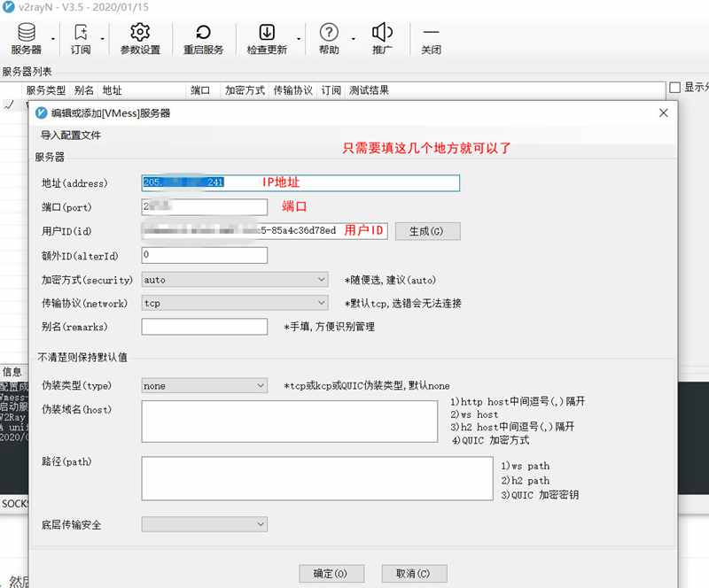This screenshot has height=588, width=709.
Task: Click the VMess dialog title logo icon
Action: click(x=41, y=113)
